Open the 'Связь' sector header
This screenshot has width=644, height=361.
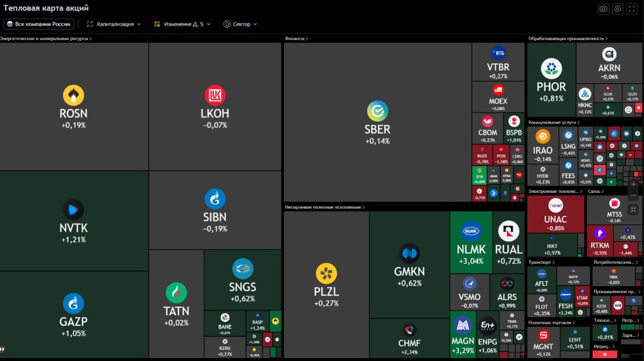tap(596, 191)
